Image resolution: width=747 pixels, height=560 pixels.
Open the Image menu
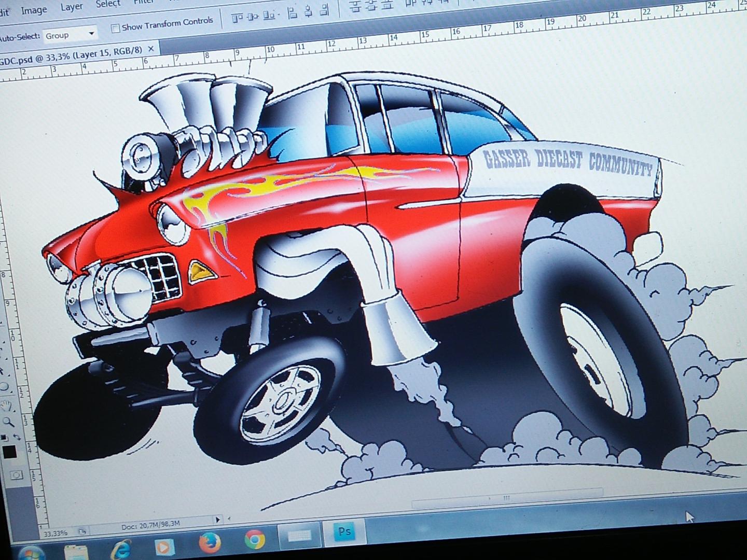pyautogui.click(x=34, y=10)
